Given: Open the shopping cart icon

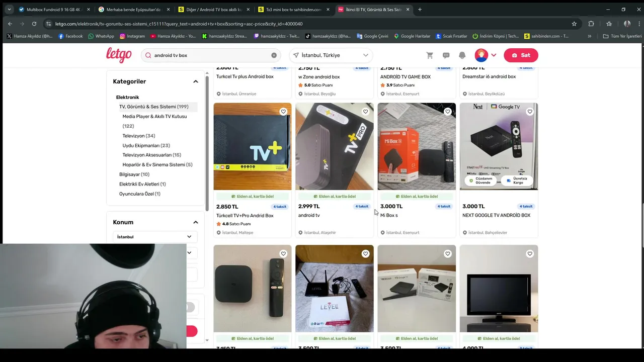Looking at the screenshot, I should pos(430,55).
